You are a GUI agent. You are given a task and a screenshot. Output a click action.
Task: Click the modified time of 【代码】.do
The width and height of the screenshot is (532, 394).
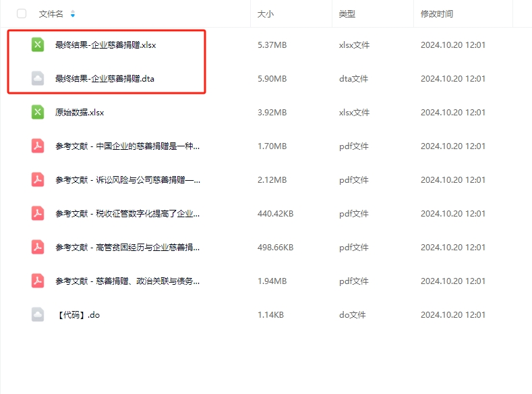point(453,315)
